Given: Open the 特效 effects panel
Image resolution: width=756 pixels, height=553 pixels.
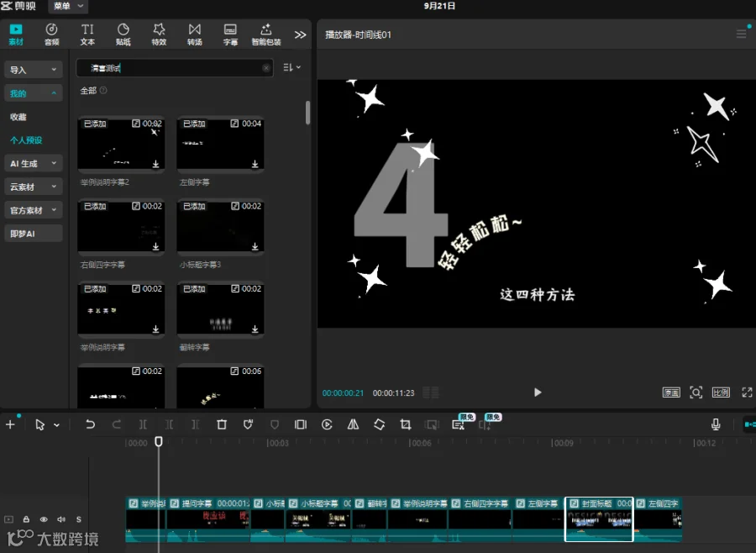Looking at the screenshot, I should [x=159, y=34].
